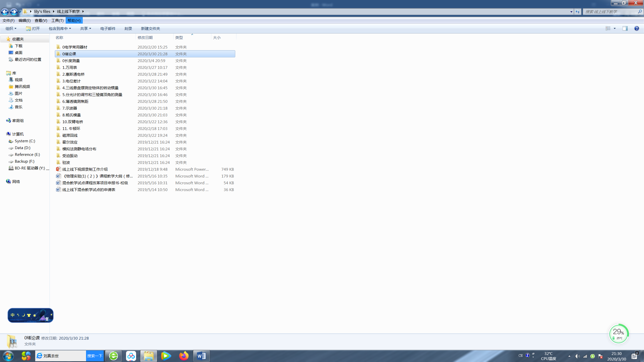
Task: Open the 工具(T) menu
Action: 57,20
